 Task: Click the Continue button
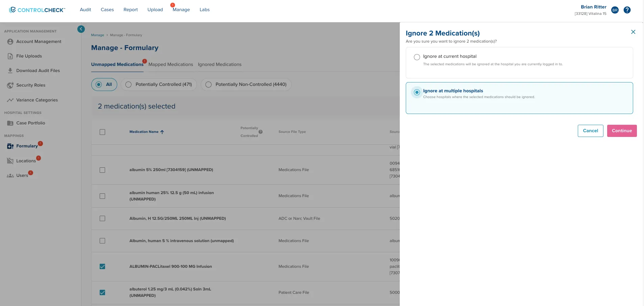pyautogui.click(x=622, y=131)
